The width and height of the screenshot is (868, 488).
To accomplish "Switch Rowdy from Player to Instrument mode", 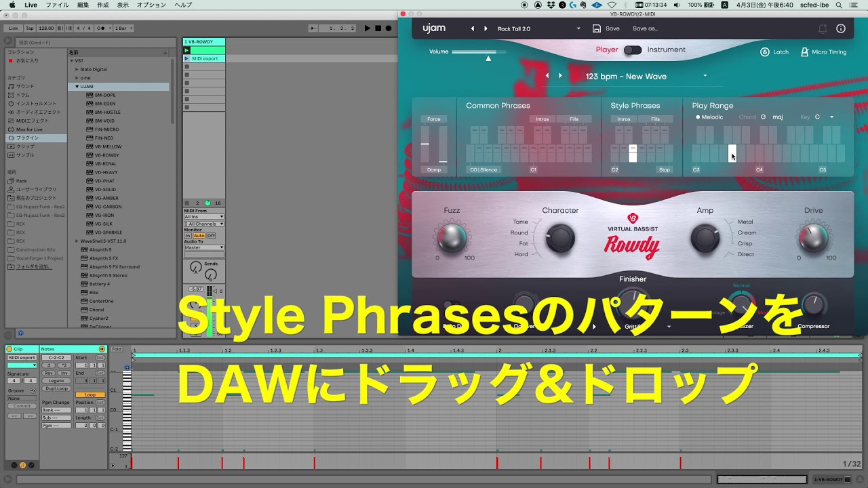I will click(x=633, y=49).
